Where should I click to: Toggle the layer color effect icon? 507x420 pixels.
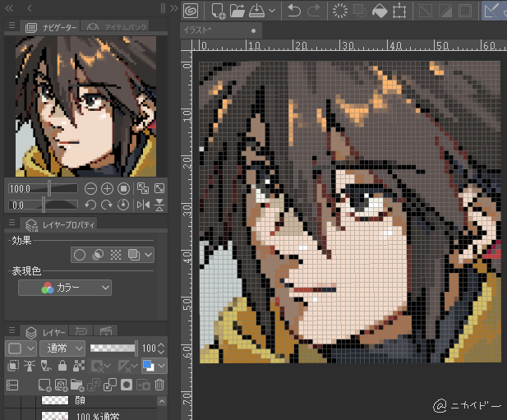(x=134, y=255)
